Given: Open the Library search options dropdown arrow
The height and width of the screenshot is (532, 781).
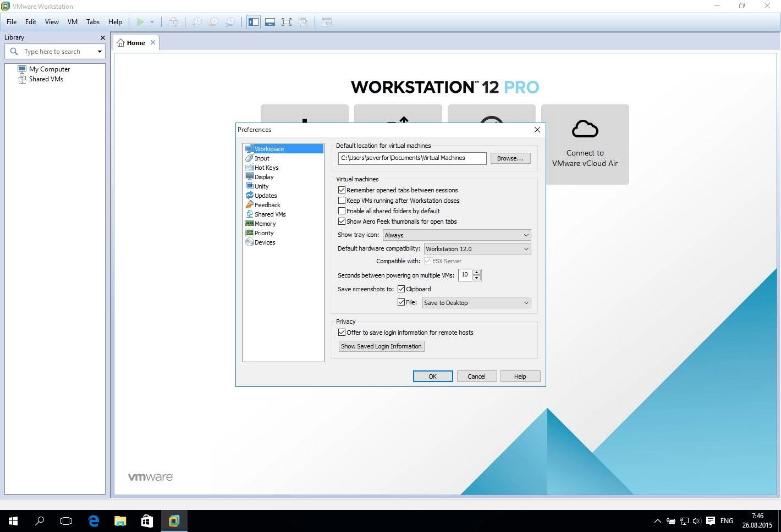Looking at the screenshot, I should 100,52.
